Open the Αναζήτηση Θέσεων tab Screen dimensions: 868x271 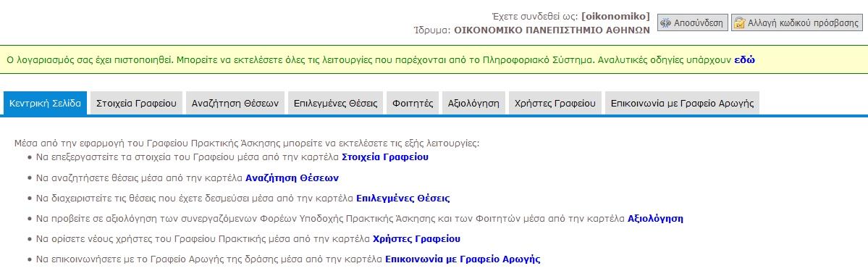click(235, 103)
